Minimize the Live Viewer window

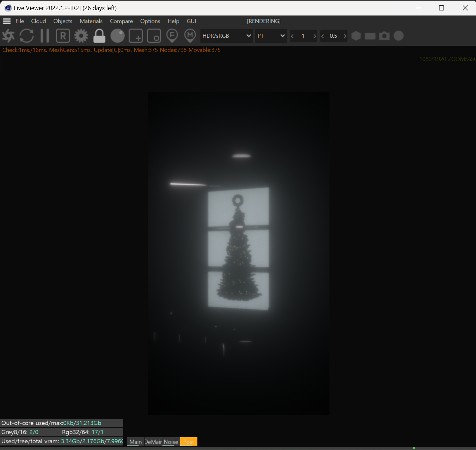pos(418,8)
